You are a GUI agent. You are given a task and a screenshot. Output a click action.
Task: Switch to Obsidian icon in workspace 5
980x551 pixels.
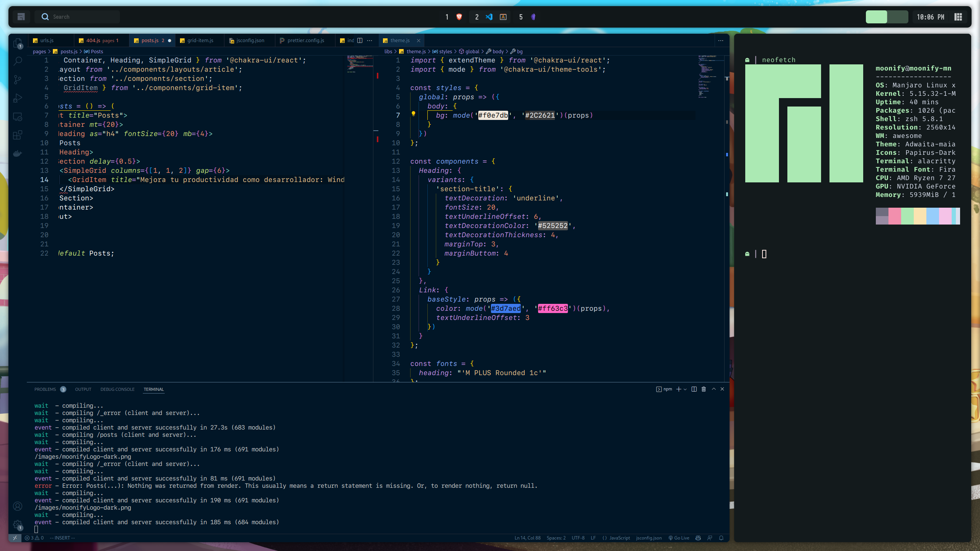click(x=533, y=17)
